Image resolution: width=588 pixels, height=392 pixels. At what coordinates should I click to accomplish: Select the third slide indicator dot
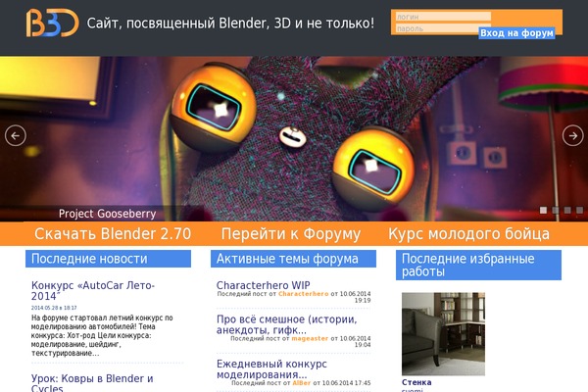(x=567, y=210)
